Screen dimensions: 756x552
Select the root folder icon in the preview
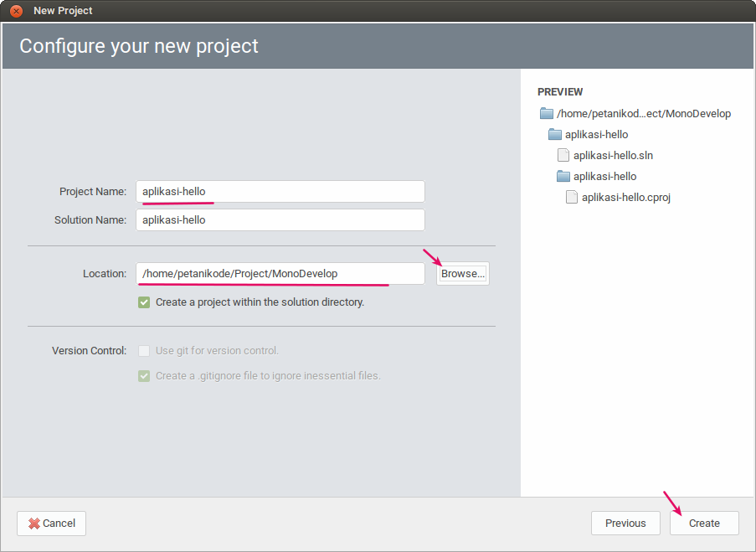pyautogui.click(x=546, y=113)
